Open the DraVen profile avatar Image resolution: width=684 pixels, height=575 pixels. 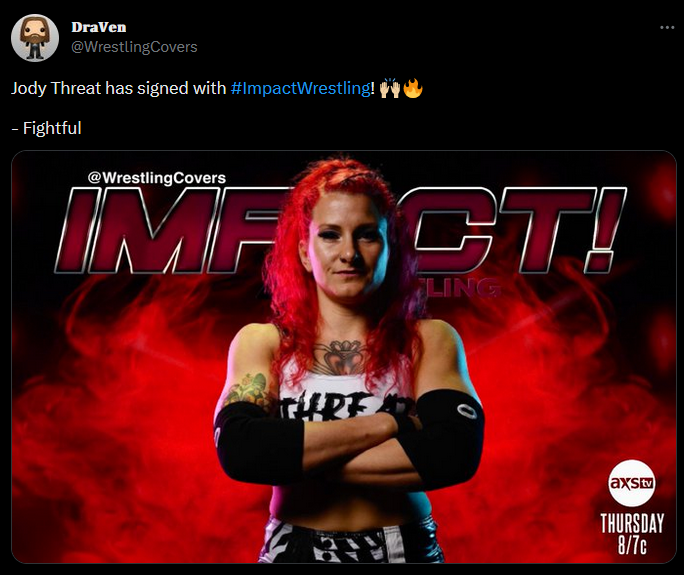(x=35, y=38)
